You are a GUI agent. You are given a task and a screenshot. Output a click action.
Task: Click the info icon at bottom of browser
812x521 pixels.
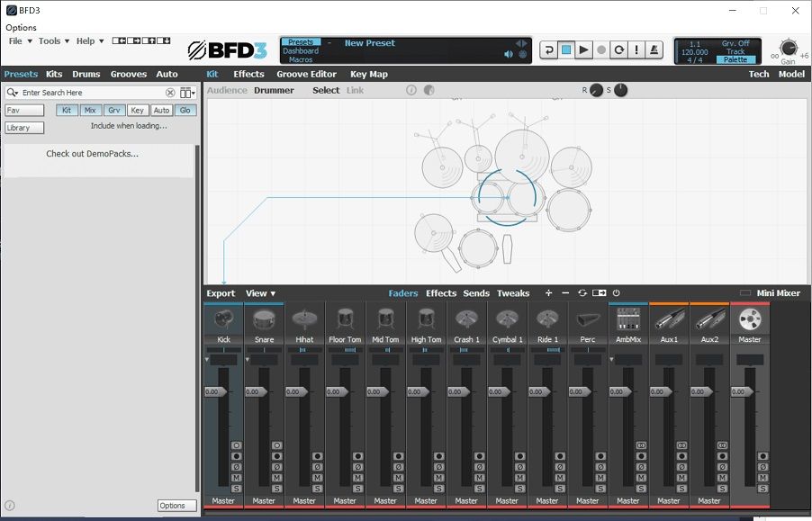click(9, 506)
